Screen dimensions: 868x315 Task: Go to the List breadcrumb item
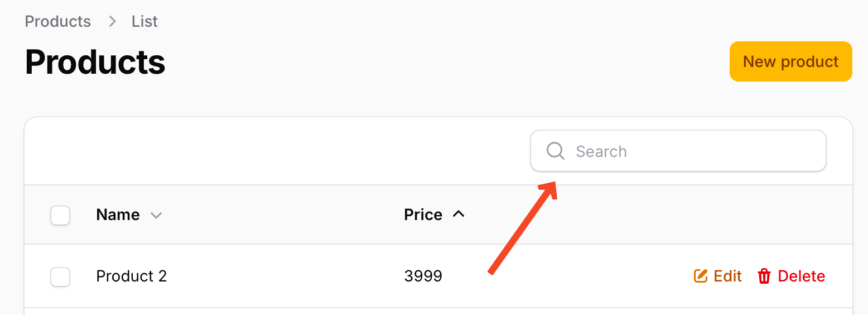tap(145, 21)
